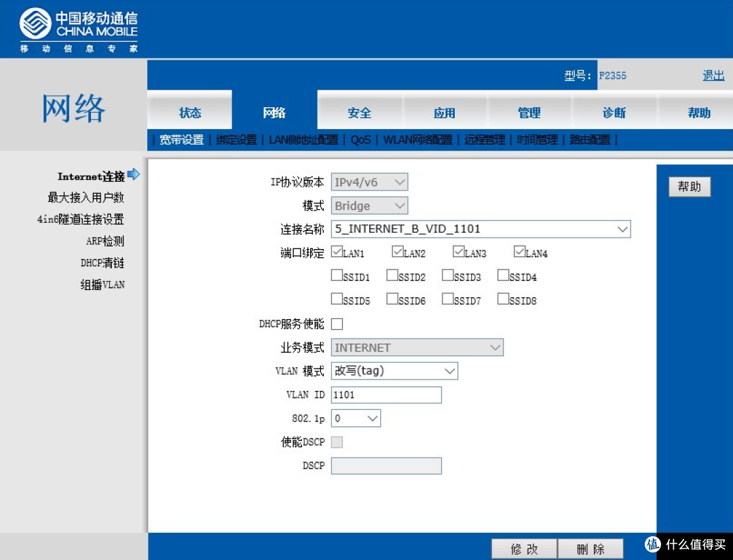The height and width of the screenshot is (560, 733).
Task: Uncheck the LAN2 port binding checkbox
Action: (398, 251)
